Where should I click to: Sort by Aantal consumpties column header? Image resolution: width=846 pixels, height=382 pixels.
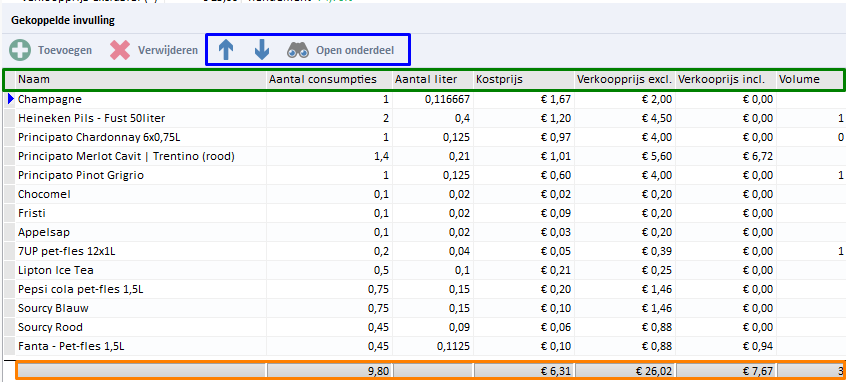pos(330,79)
